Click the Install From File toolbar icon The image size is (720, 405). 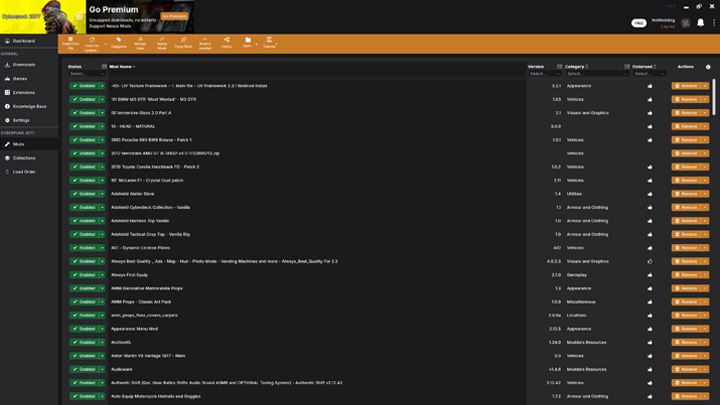tap(70, 42)
